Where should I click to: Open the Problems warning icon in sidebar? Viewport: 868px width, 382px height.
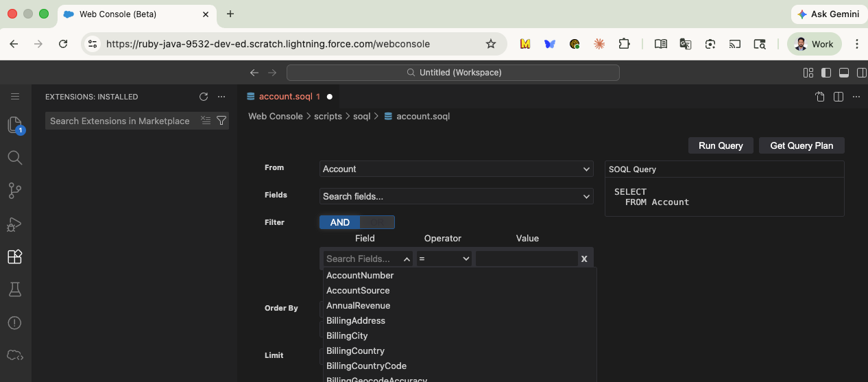point(15,322)
